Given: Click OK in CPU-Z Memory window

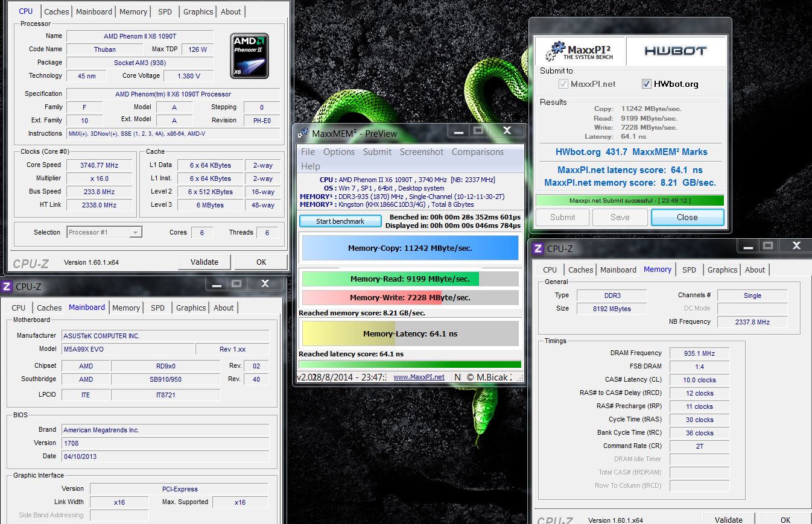Looking at the screenshot, I should [785, 519].
